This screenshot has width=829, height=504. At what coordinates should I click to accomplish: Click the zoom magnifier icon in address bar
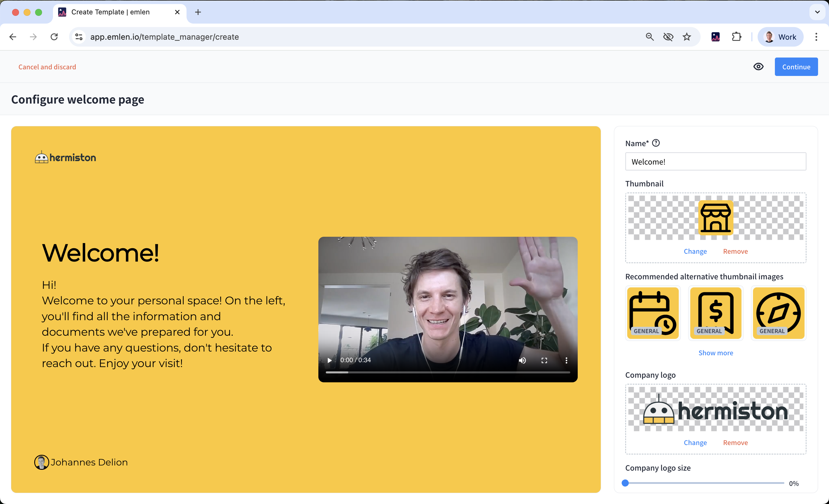pos(650,37)
